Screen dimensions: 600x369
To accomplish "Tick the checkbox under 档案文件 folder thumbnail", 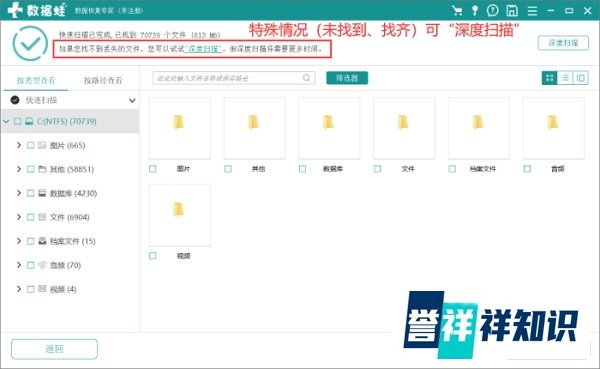I will pyautogui.click(x=452, y=169).
